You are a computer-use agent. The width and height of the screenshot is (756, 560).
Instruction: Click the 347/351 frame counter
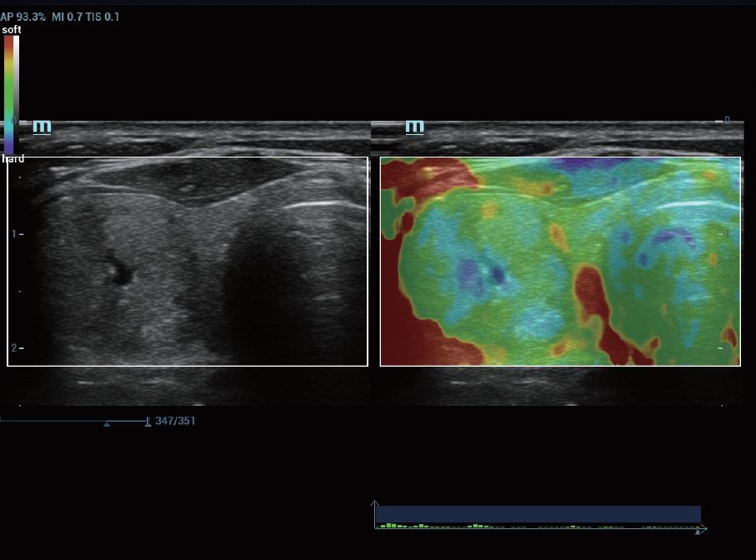tap(175, 421)
